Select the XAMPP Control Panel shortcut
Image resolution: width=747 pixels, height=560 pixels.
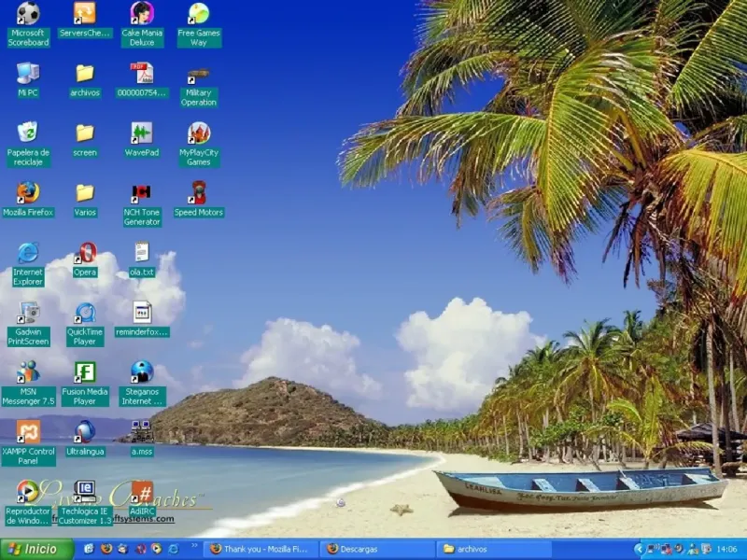pyautogui.click(x=28, y=442)
